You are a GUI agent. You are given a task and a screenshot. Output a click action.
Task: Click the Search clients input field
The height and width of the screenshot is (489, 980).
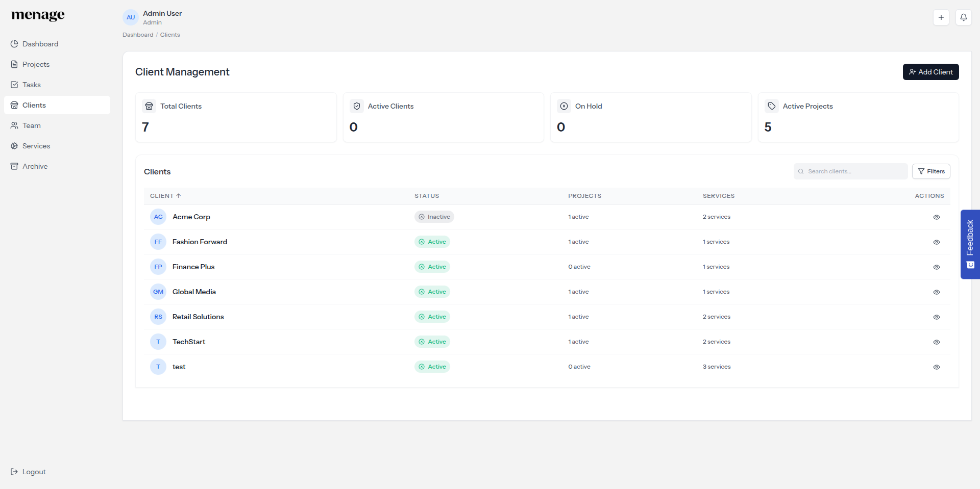850,171
